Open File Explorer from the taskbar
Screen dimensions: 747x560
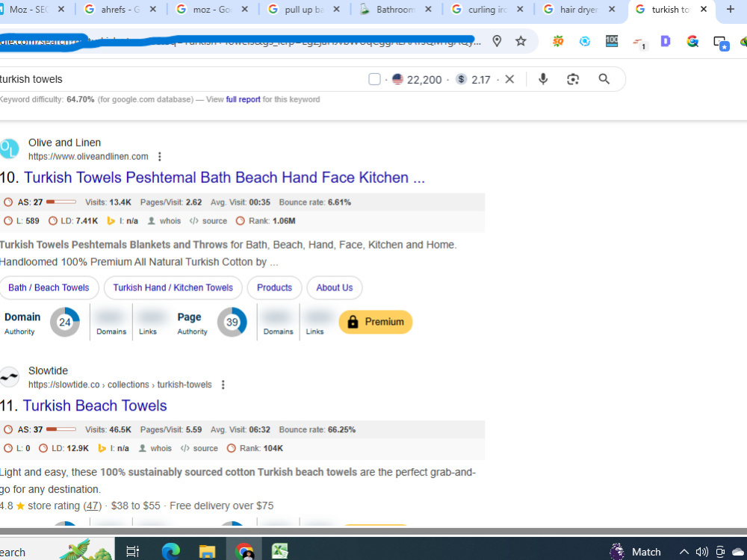click(x=207, y=552)
